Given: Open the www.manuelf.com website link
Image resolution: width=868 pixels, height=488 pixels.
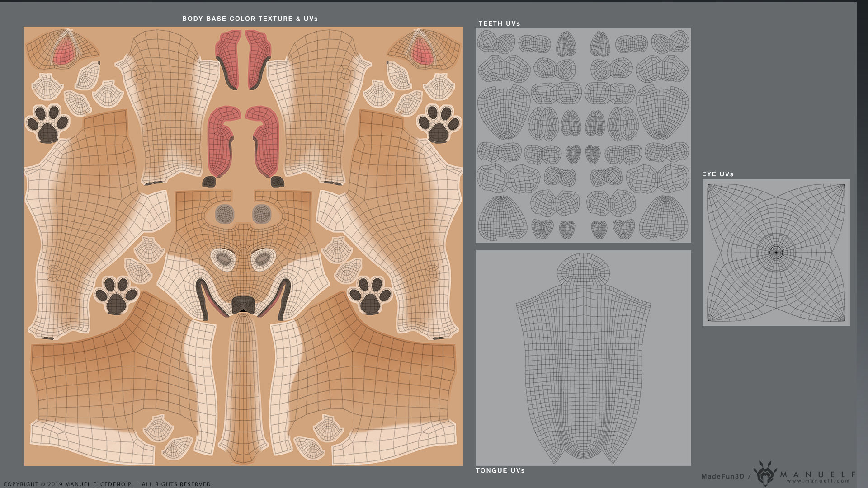Looking at the screenshot, I should (x=818, y=481).
